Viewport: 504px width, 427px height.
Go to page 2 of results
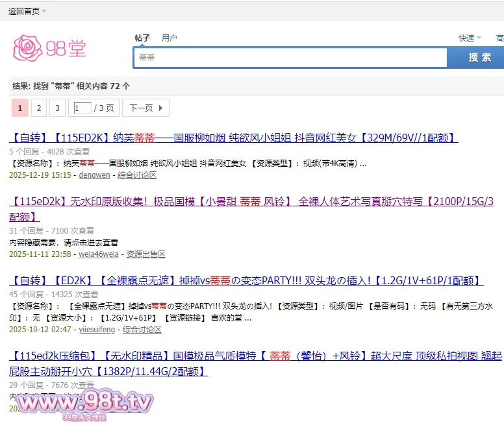39,108
